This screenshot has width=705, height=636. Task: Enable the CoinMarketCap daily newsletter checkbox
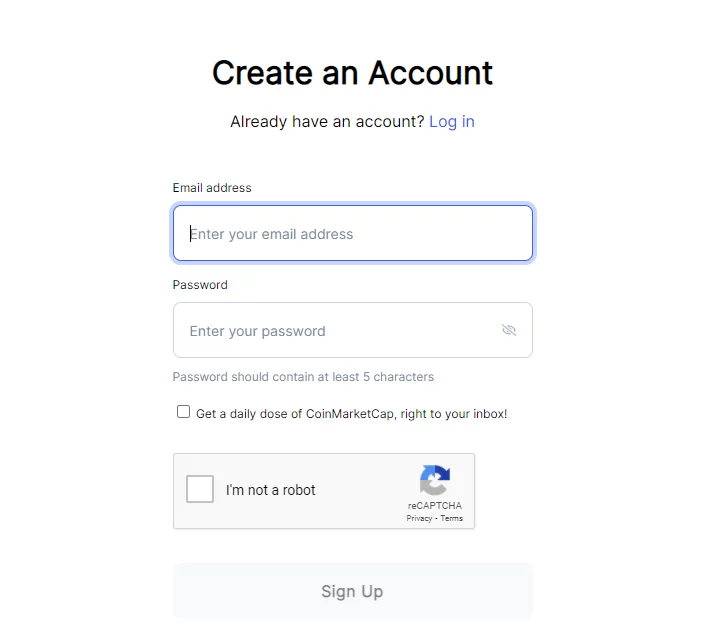(183, 412)
